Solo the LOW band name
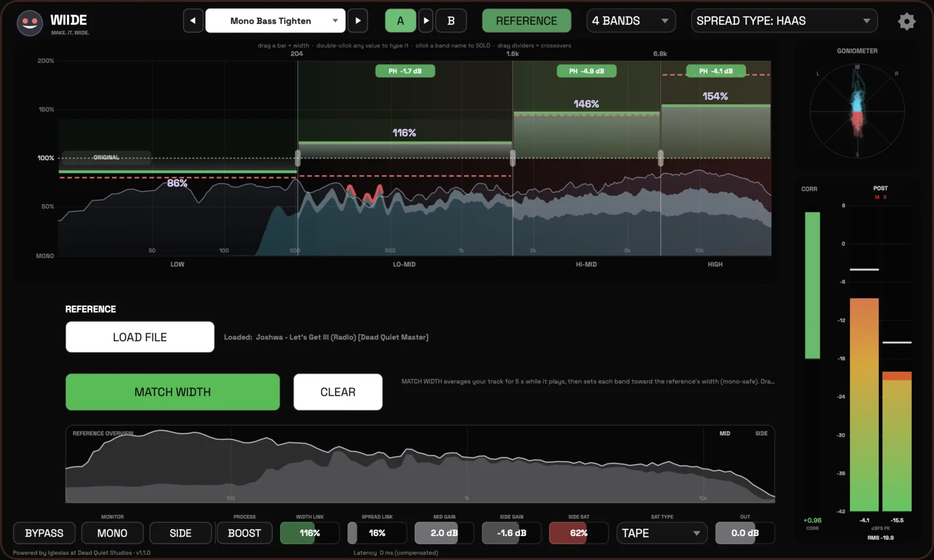 click(177, 264)
